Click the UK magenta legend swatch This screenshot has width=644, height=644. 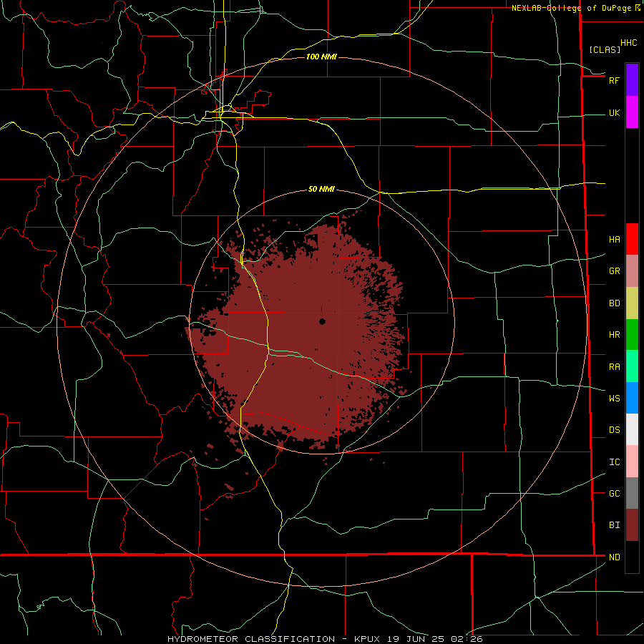tap(632, 112)
